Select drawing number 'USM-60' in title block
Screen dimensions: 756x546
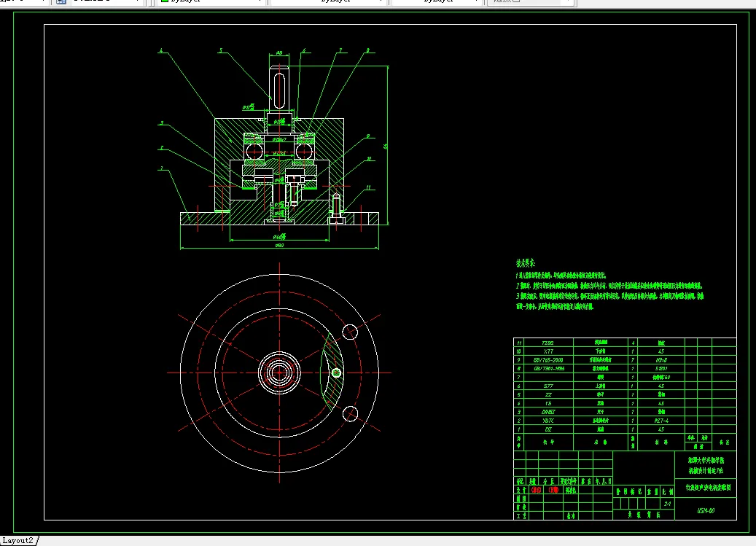pos(706,510)
